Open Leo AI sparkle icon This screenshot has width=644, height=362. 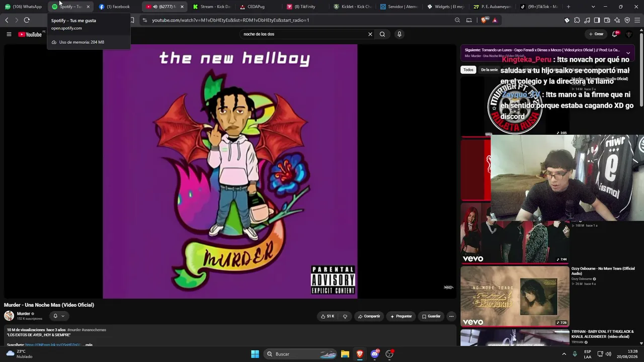point(617,20)
